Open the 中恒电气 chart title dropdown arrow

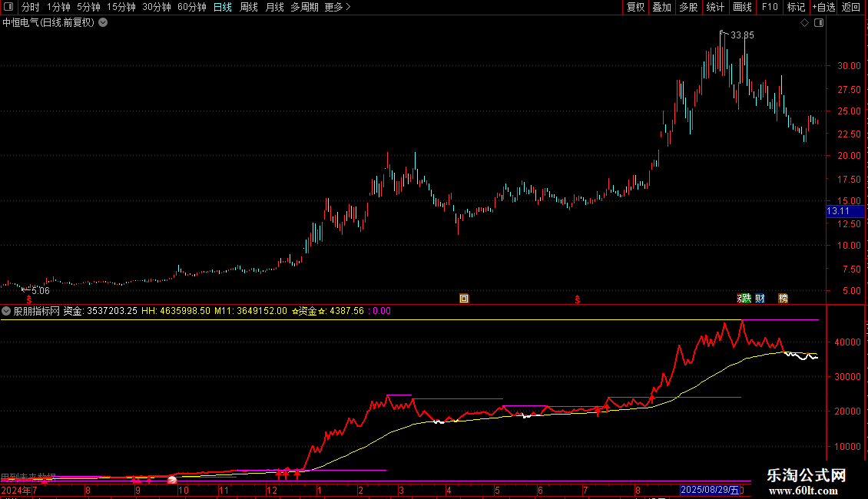pyautogui.click(x=103, y=23)
